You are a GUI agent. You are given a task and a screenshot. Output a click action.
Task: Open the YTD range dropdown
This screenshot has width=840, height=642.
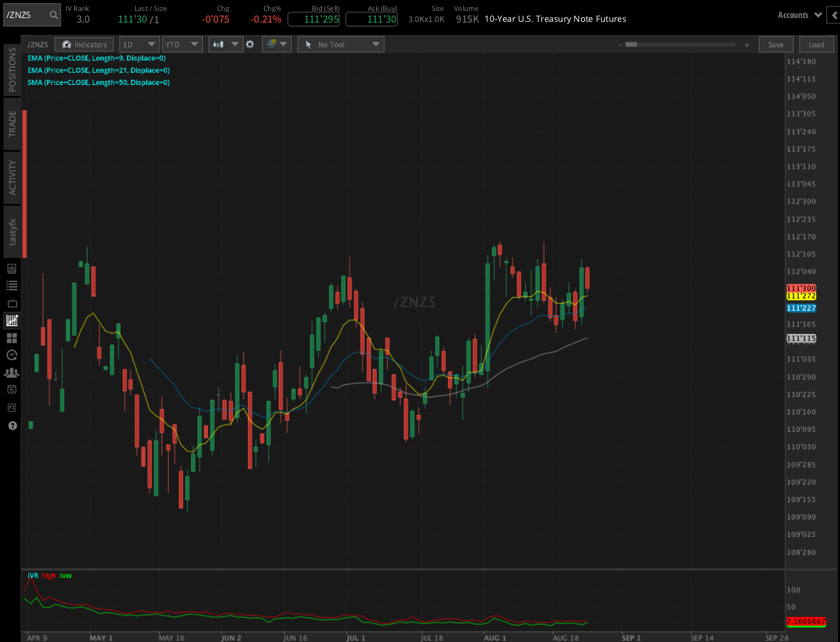pos(182,44)
